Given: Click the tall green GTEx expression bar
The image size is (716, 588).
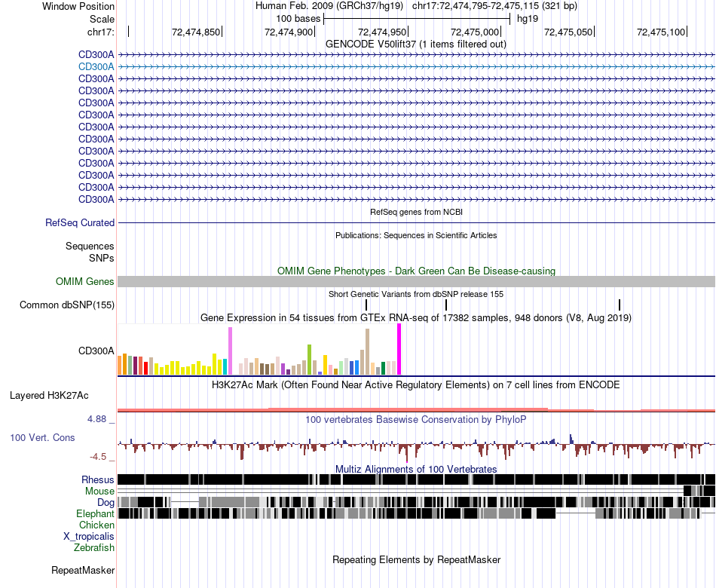Looking at the screenshot, I should pyautogui.click(x=309, y=360).
